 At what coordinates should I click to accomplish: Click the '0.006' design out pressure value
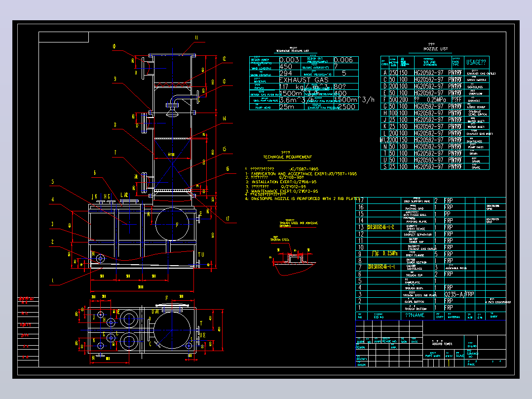point(343,60)
